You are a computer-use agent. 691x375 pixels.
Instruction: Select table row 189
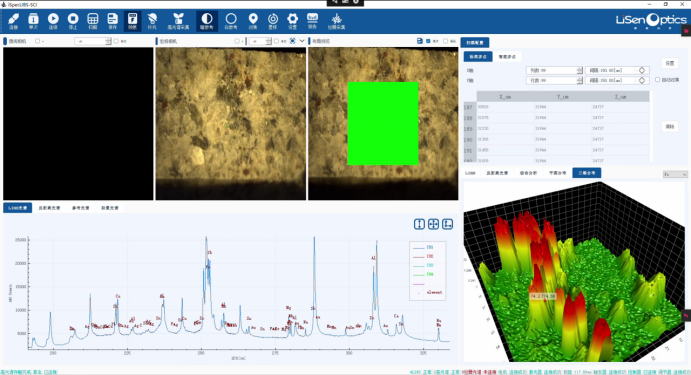click(x=557, y=129)
